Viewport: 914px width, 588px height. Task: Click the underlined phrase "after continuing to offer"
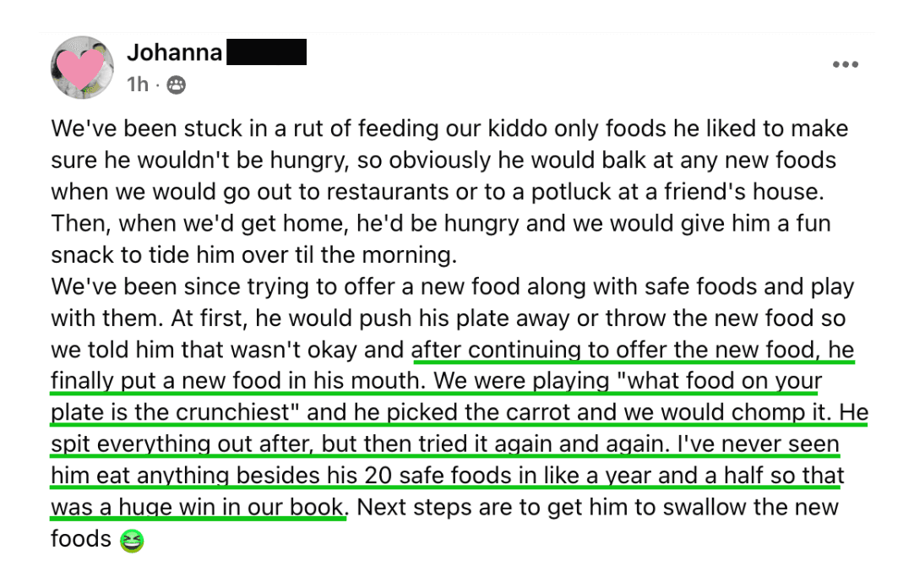[x=541, y=350]
